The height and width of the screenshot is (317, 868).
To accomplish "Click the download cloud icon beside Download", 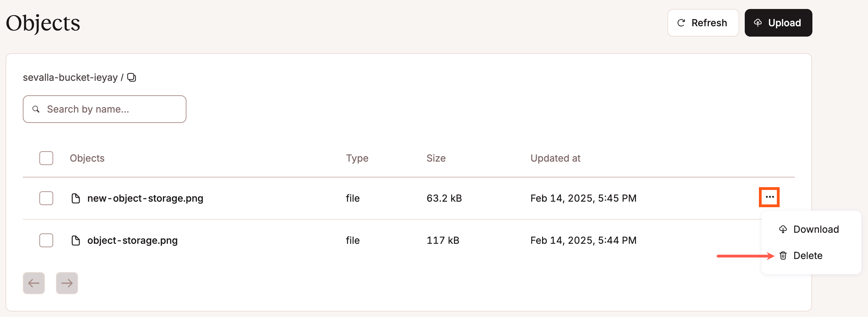I will (x=783, y=229).
